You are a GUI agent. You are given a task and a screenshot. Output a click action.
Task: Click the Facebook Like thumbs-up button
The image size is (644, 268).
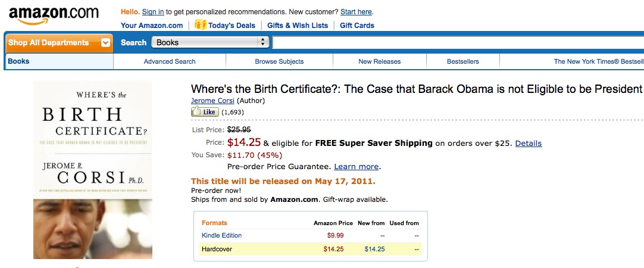(205, 112)
